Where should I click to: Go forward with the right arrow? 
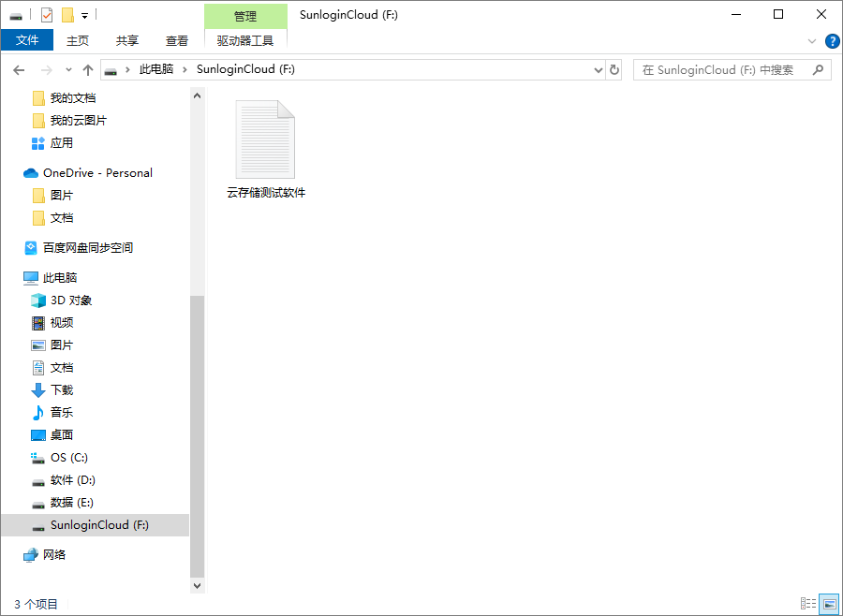tap(47, 70)
